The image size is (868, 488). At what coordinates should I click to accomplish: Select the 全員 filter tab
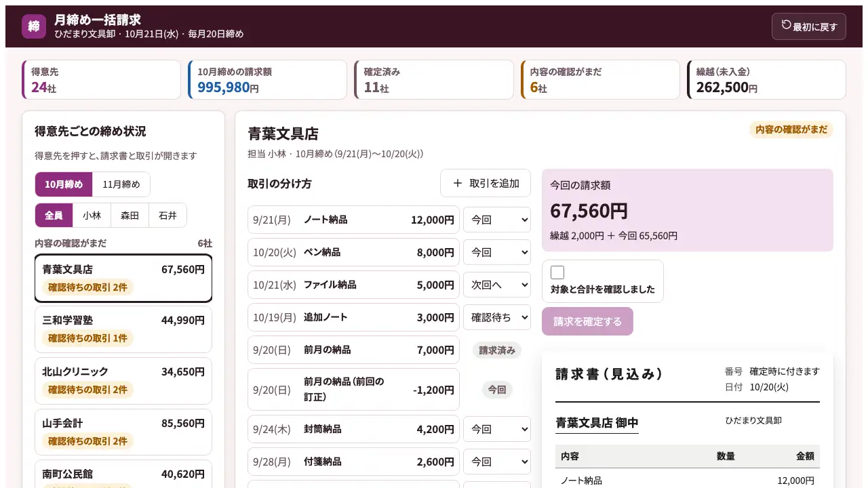pos(54,216)
